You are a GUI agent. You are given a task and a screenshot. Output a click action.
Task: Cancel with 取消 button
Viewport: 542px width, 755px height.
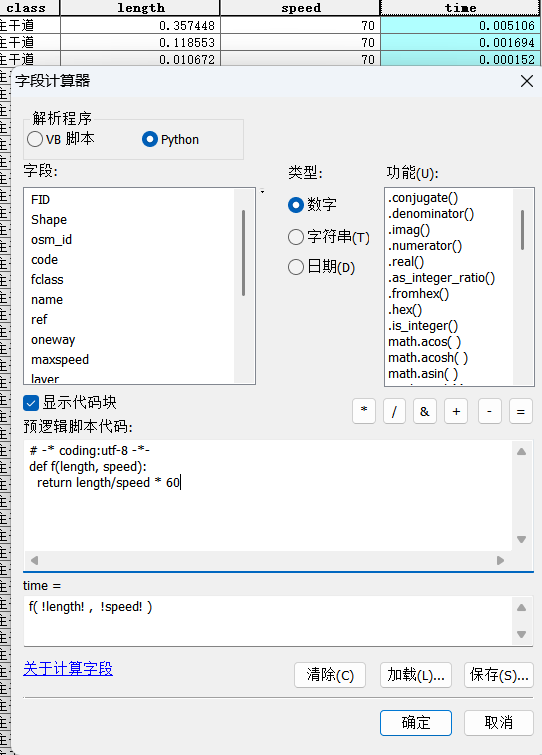pos(499,723)
